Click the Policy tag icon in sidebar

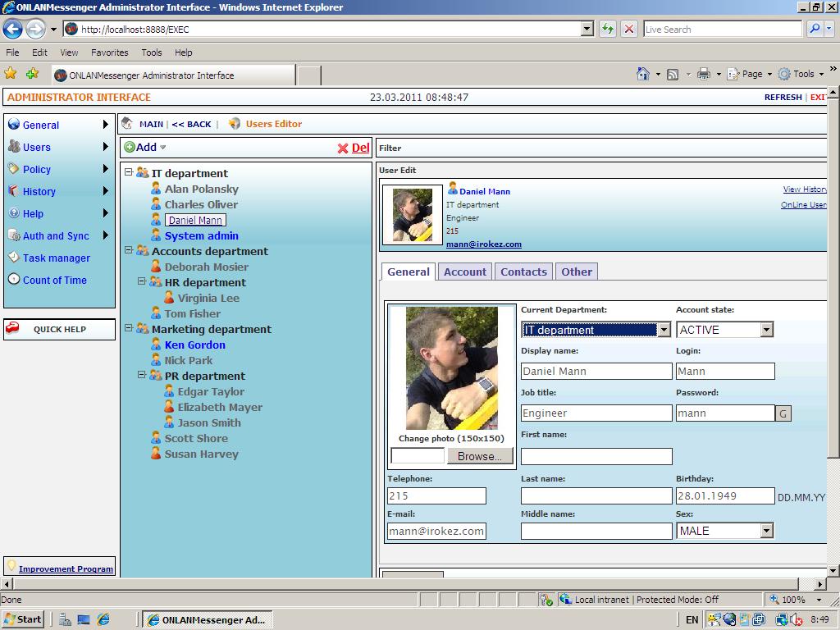coord(14,169)
